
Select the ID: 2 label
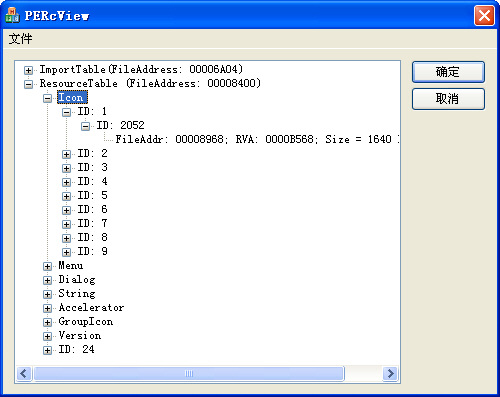click(x=92, y=153)
